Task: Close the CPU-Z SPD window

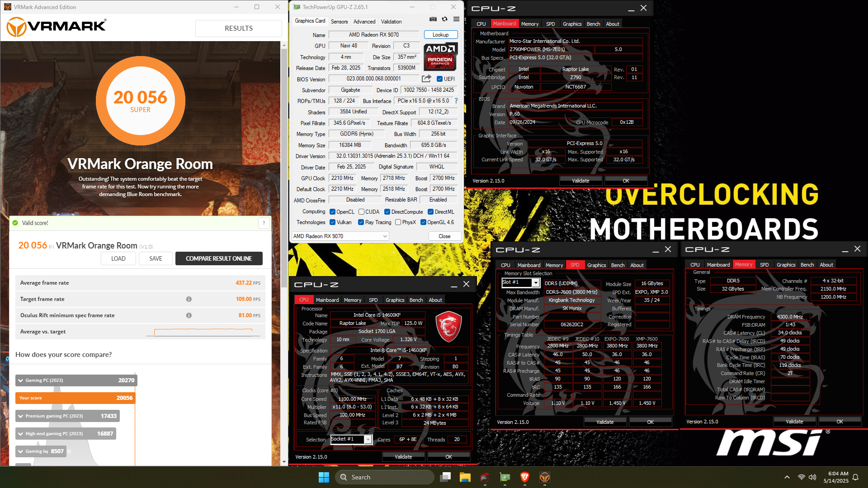Action: (668, 249)
